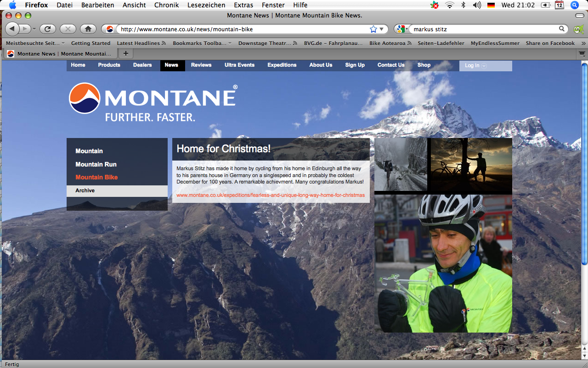Open the Latest Headlines bookmark feed
Viewport: 588px width, 368px height.
pyautogui.click(x=141, y=43)
